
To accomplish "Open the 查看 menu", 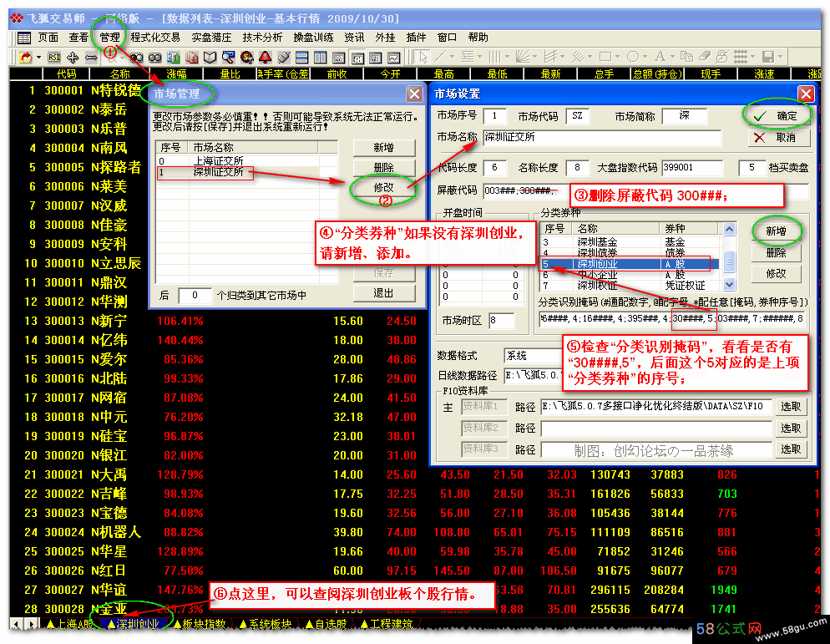I will click(78, 38).
